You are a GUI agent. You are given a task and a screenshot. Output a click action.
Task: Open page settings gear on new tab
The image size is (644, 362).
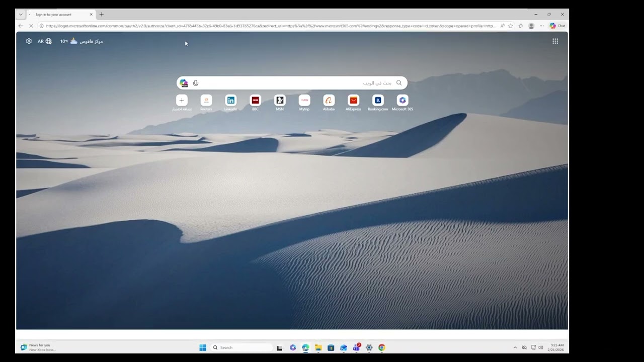[29, 41]
